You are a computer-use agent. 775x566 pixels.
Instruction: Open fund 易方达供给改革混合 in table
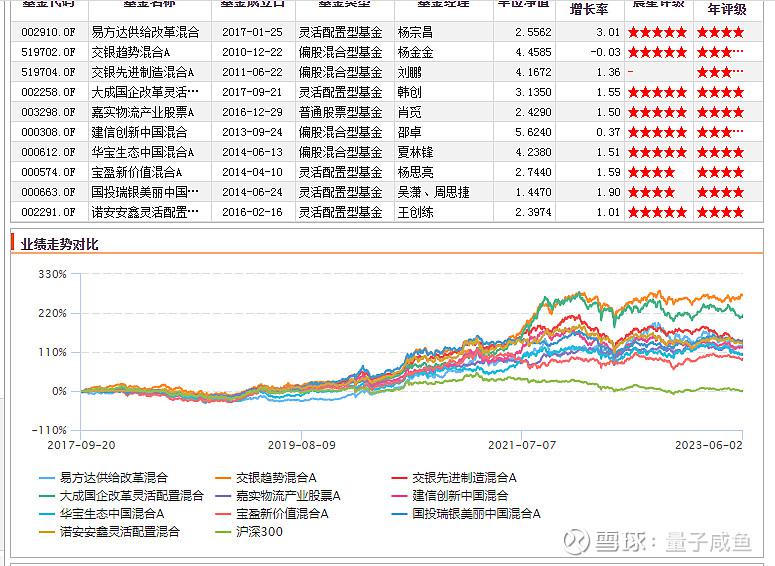tap(145, 33)
